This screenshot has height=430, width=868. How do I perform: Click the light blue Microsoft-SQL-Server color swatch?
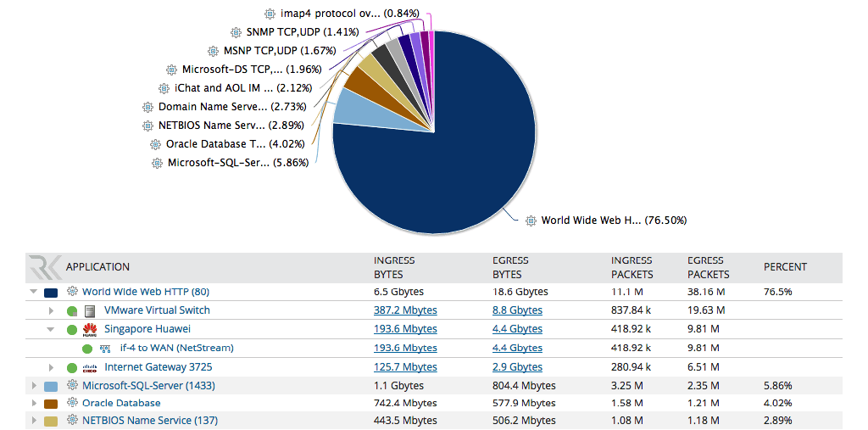tap(51, 386)
